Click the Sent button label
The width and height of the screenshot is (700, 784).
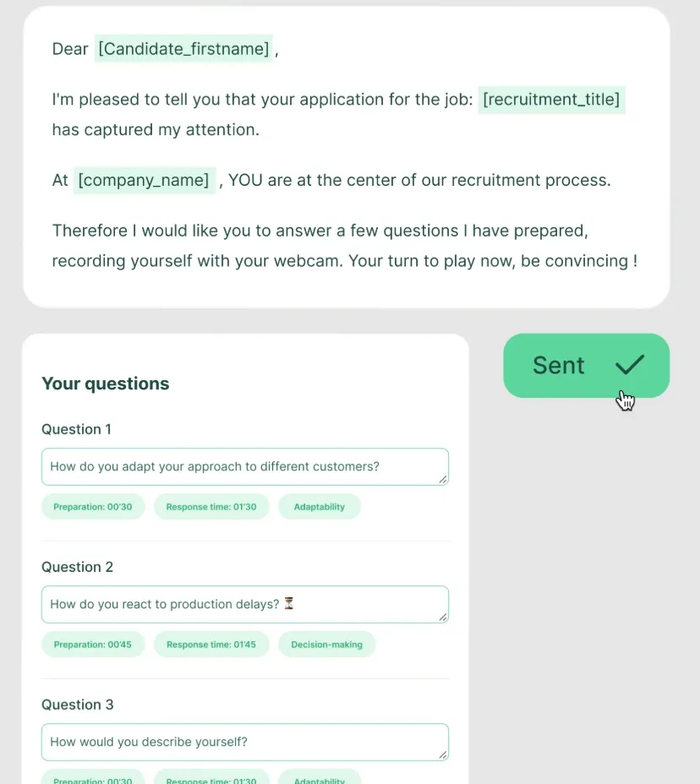tap(558, 365)
